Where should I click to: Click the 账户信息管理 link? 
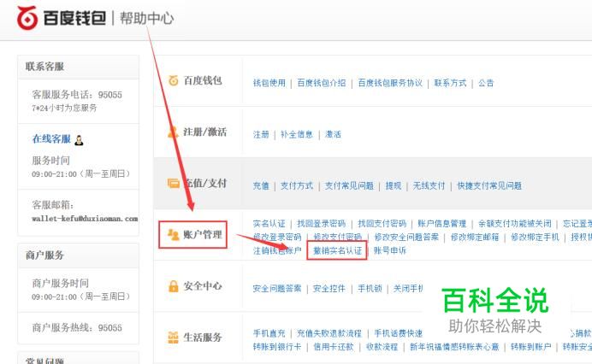442,223
